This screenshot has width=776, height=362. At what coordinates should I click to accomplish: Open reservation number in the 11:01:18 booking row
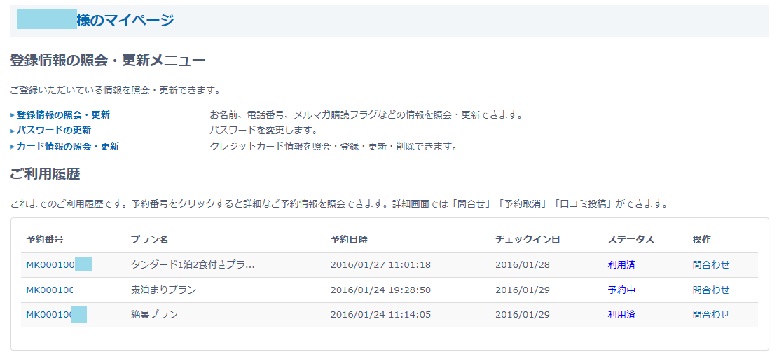pos(59,264)
